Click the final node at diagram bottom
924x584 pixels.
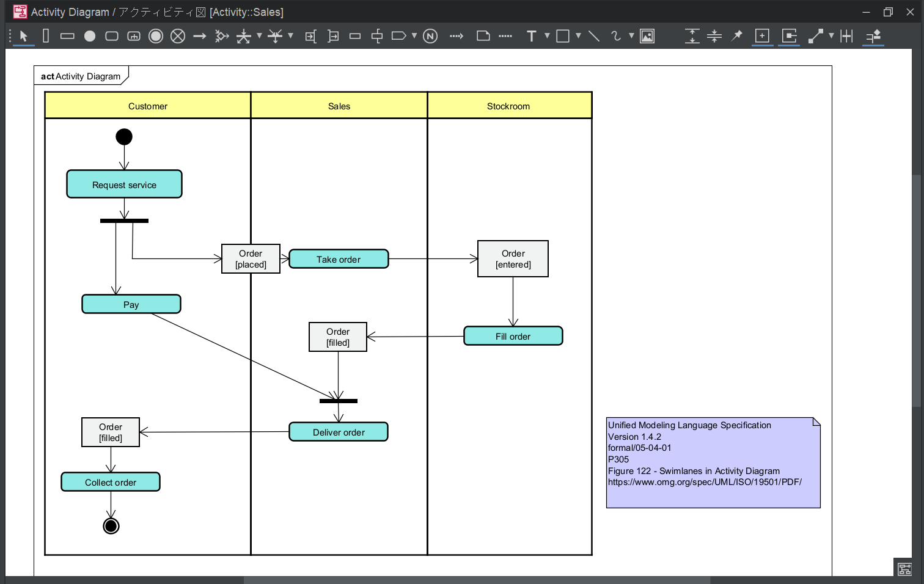tap(111, 526)
